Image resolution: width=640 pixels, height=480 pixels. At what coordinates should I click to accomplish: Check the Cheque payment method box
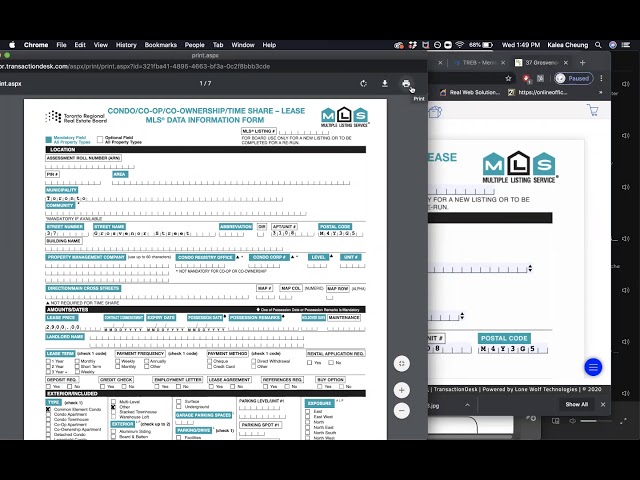(x=210, y=361)
